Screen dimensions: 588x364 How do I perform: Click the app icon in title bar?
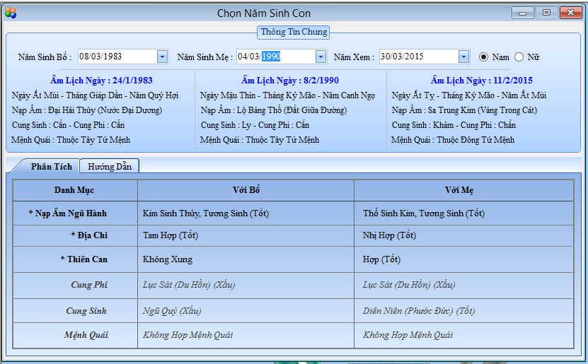[11, 13]
